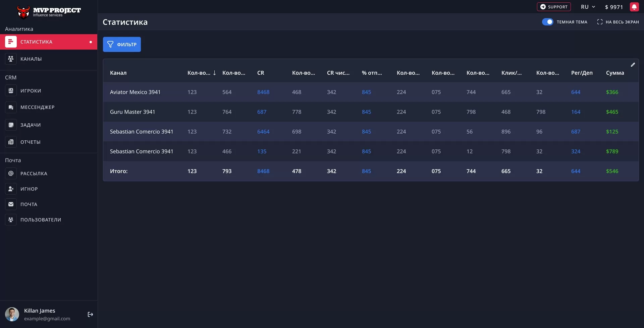Viewport: 644px width, 328px height.
Task: Open the Reports (Отчеты) sidebar icon
Action: (11, 142)
